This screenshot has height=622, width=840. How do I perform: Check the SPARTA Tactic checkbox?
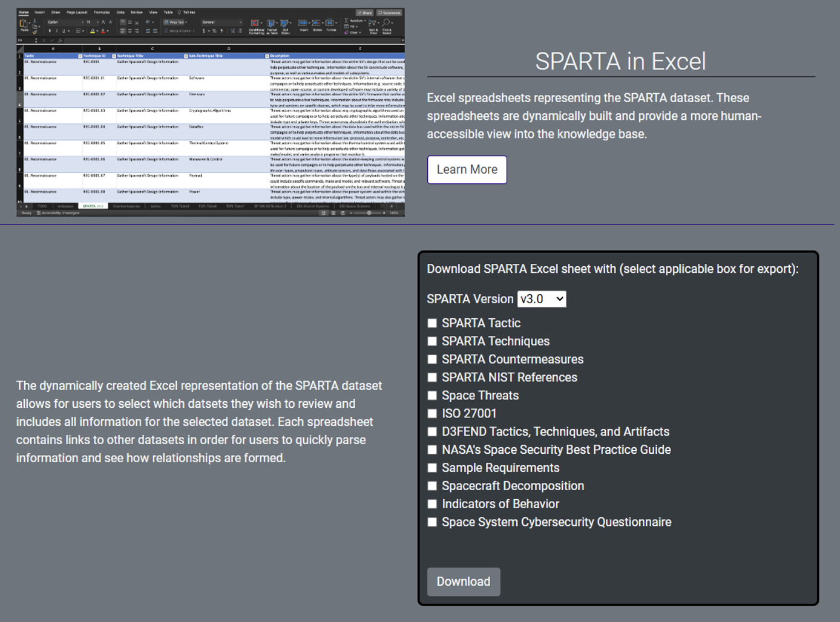click(432, 323)
